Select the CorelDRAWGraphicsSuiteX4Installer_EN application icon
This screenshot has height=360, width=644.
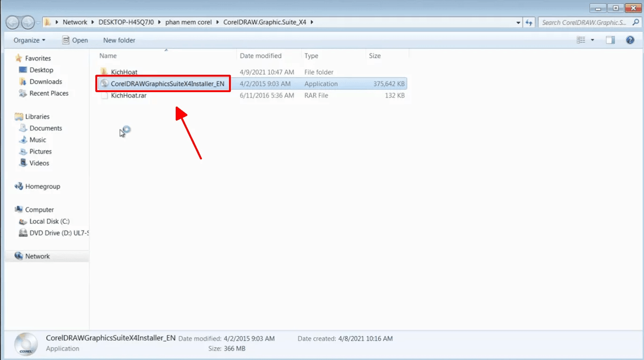click(104, 84)
